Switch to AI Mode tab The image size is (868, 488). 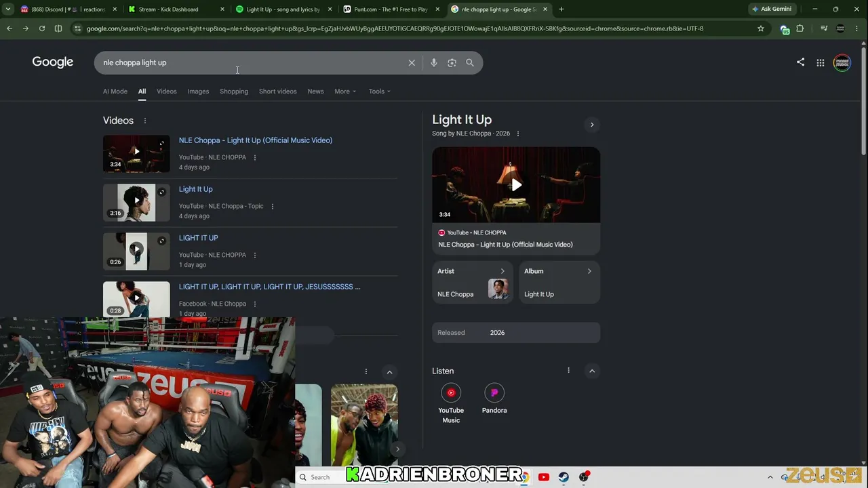pyautogui.click(x=115, y=91)
